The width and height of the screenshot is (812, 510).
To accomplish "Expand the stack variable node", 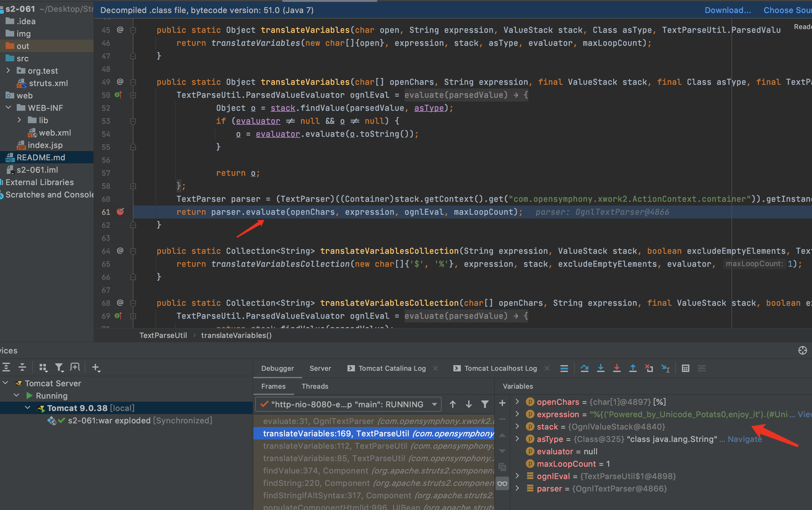I will (517, 426).
